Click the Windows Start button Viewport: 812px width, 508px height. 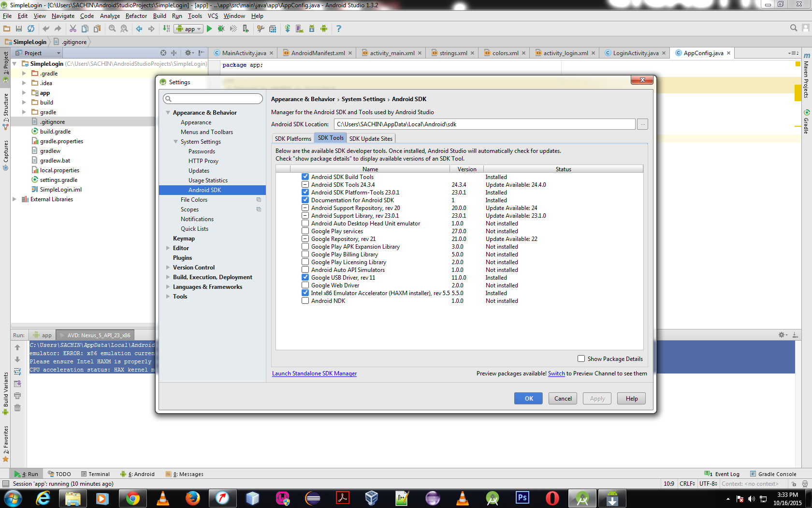13,498
